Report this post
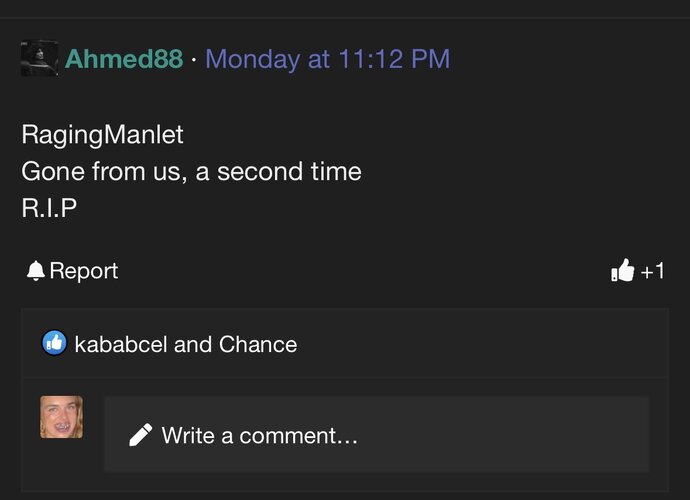The width and height of the screenshot is (690, 500). coord(72,270)
